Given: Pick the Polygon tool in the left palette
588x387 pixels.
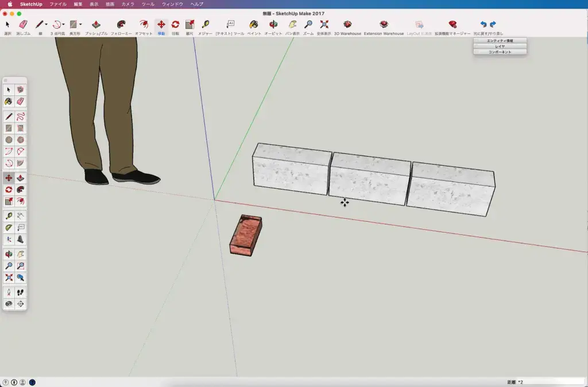Looking at the screenshot, I should pos(20,140).
